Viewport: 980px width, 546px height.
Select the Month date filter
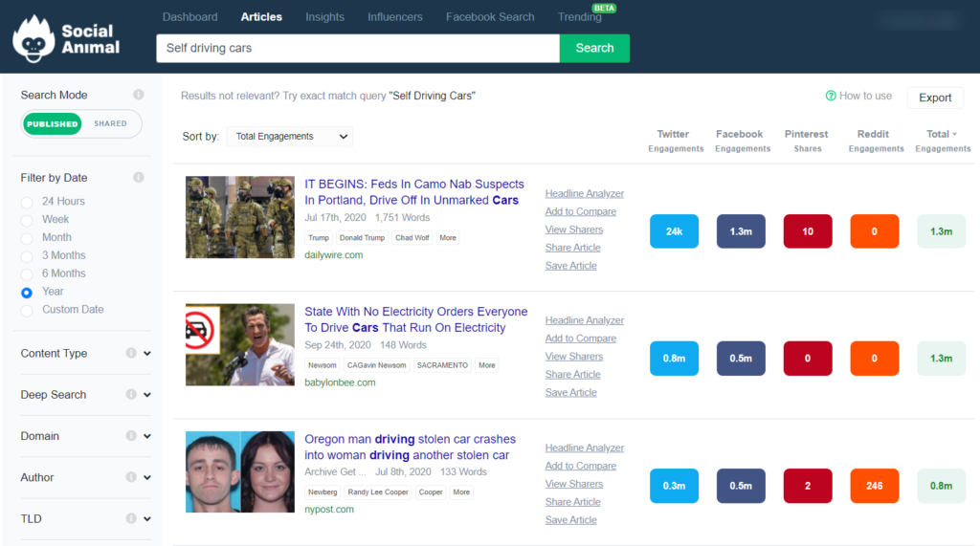tap(27, 239)
